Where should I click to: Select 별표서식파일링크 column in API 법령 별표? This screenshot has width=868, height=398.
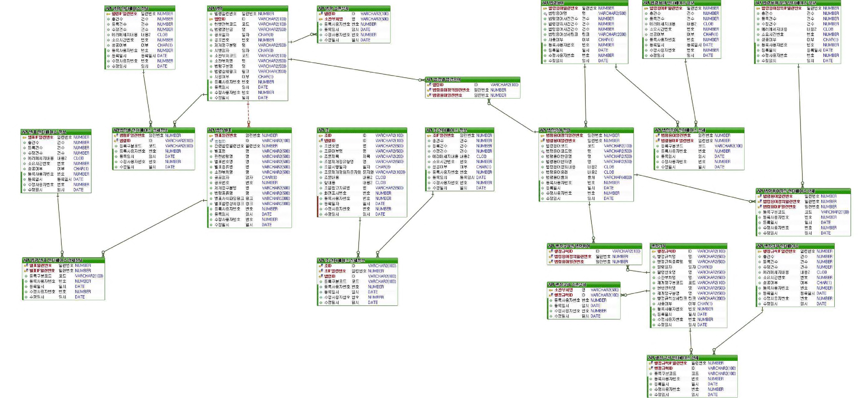point(250,198)
